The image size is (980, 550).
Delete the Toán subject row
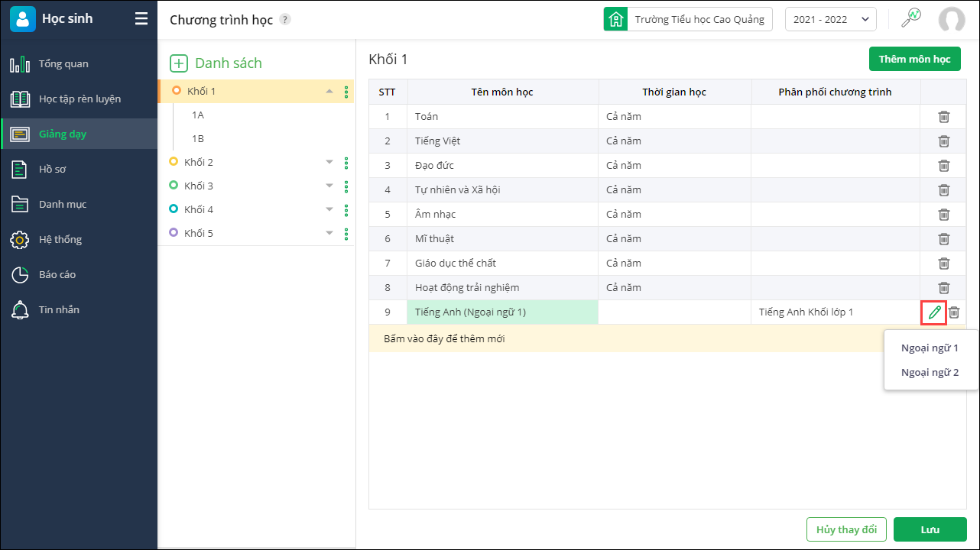[944, 117]
